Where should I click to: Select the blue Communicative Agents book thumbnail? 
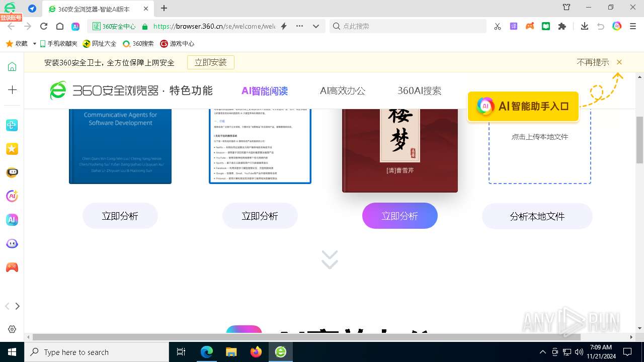pos(120,146)
